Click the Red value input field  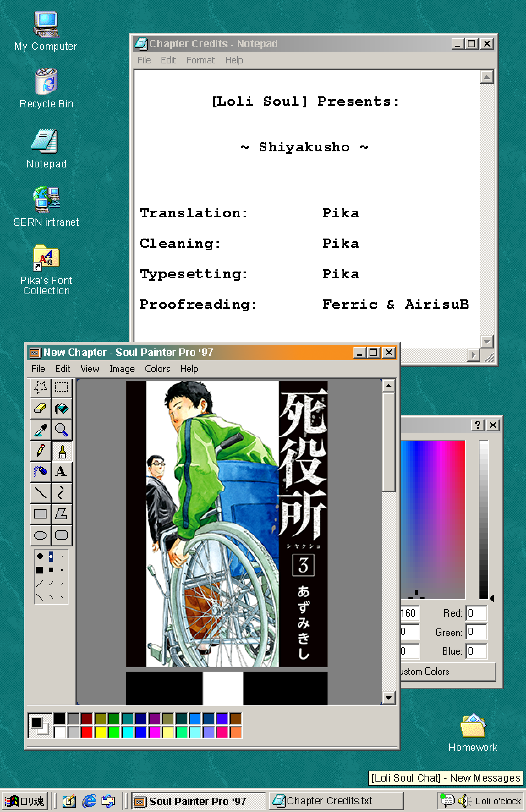point(476,613)
